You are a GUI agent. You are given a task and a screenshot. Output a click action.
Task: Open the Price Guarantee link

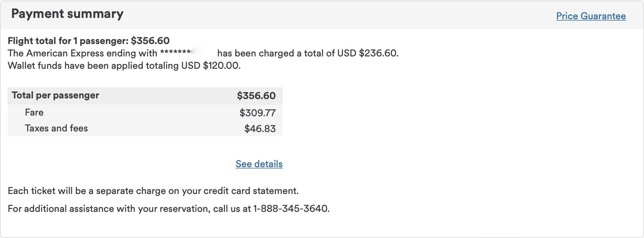[591, 16]
